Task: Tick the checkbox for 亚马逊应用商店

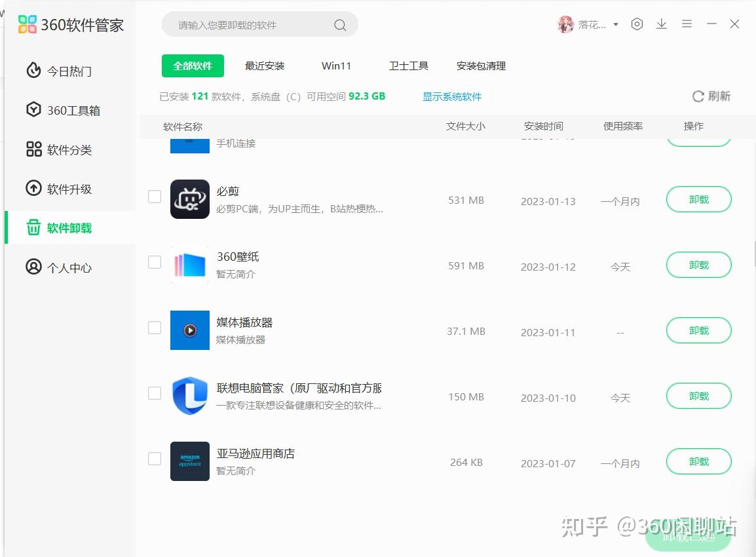Action: coord(155,459)
